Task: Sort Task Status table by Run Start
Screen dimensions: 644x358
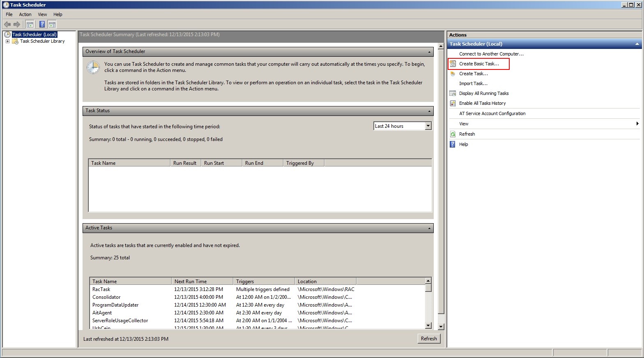Action: 222,163
